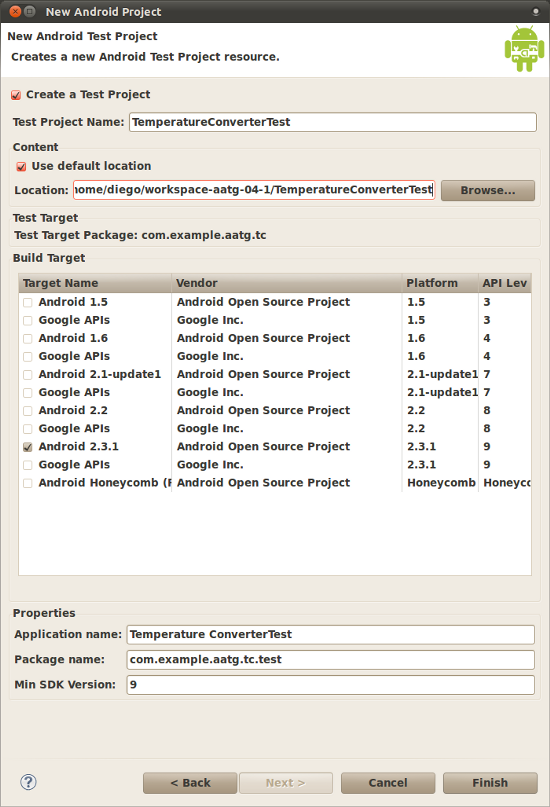Click the 'Android Open Source Project' vendor in Android 1.5 row
This screenshot has width=550, height=807.
click(x=263, y=302)
